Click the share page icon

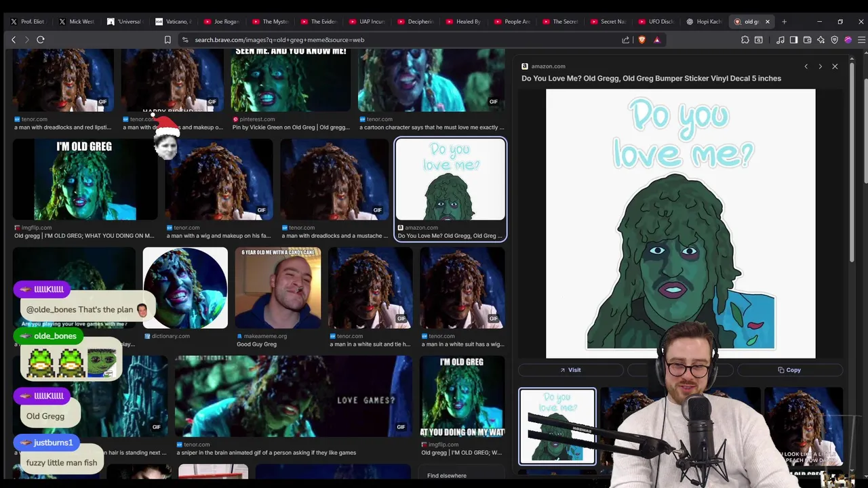pyautogui.click(x=625, y=40)
